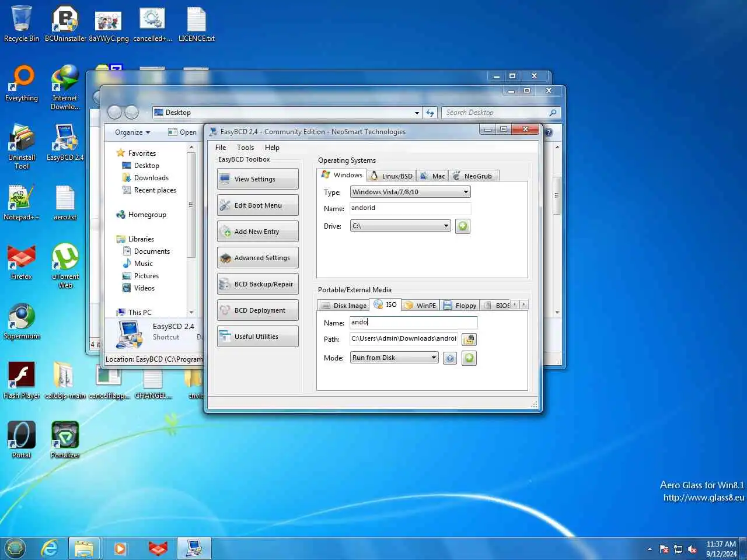Switch to the Floppy tab
Screen dimensions: 747x560
tap(460, 305)
